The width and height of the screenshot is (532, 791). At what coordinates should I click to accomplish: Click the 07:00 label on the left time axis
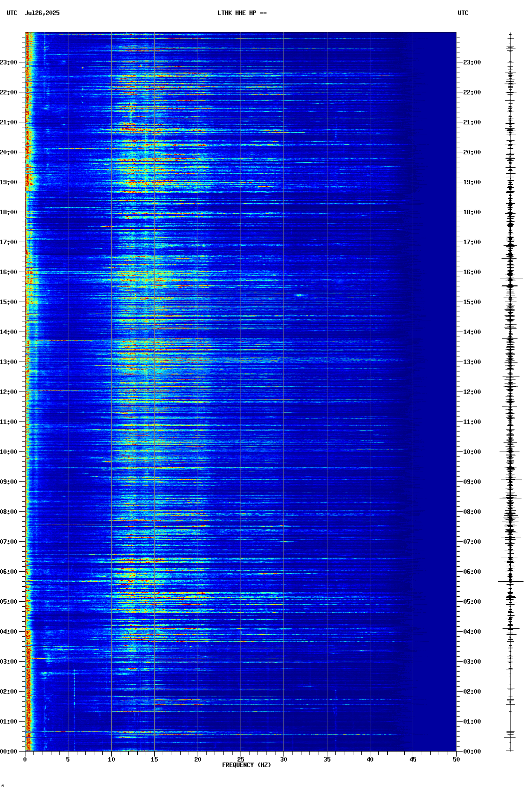(8, 542)
